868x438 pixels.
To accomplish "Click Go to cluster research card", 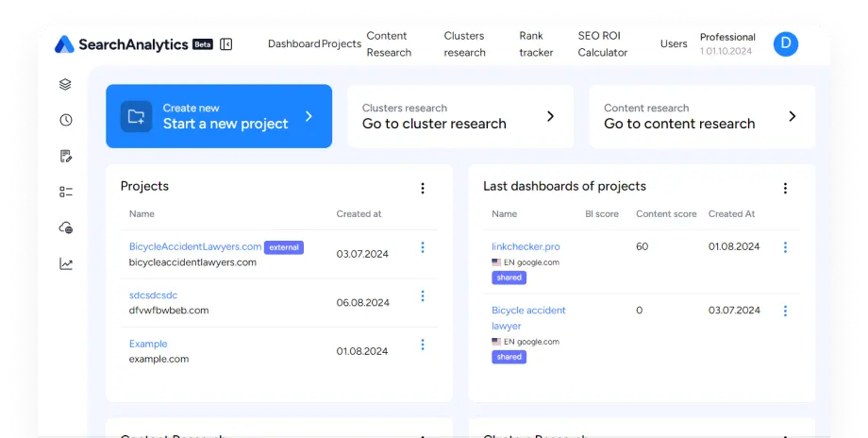I will coord(459,116).
